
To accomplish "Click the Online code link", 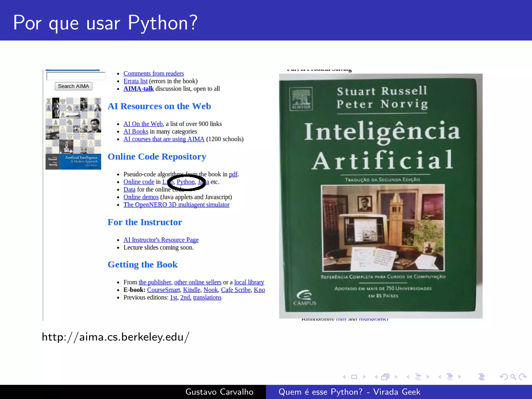I will (x=139, y=182).
